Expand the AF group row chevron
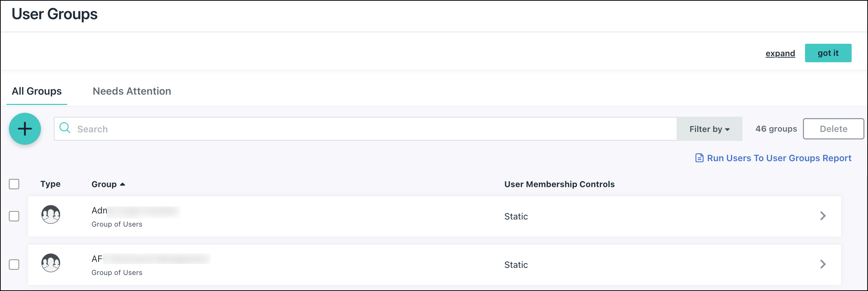The image size is (868, 291). pyautogui.click(x=822, y=264)
